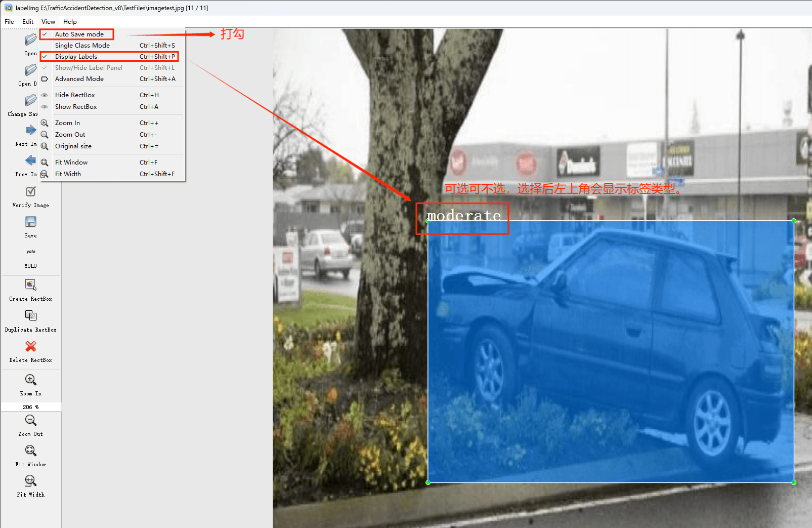
Task: Select the blue bounding box on the car
Action: (610, 351)
